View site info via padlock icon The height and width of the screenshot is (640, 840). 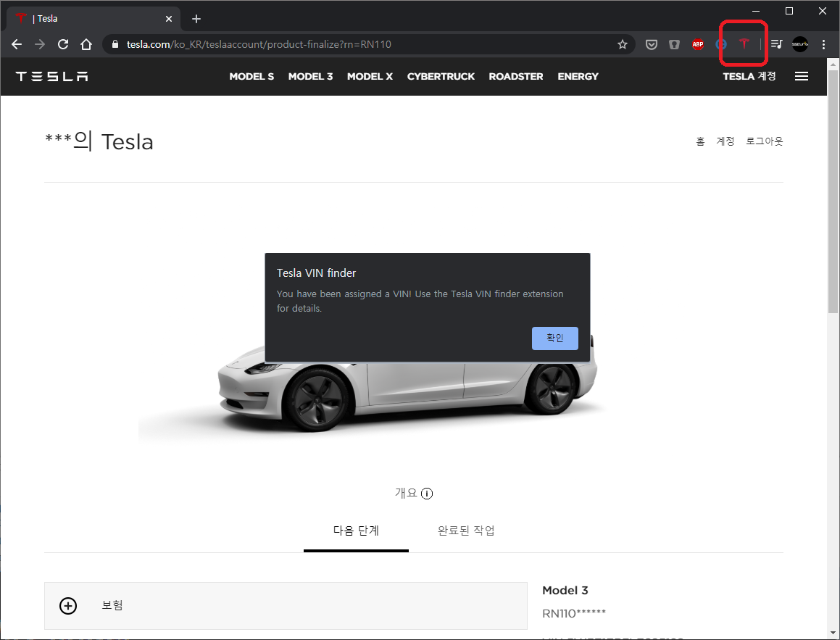coord(115,44)
